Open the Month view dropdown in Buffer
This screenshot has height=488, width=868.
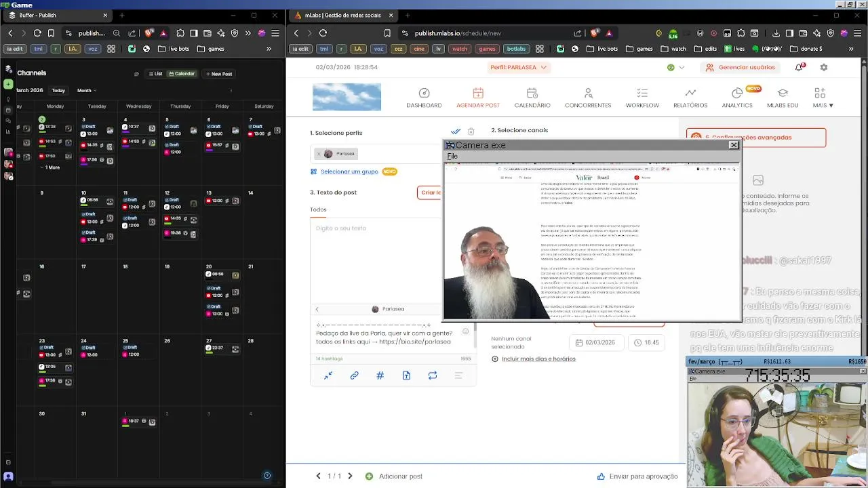[86, 90]
